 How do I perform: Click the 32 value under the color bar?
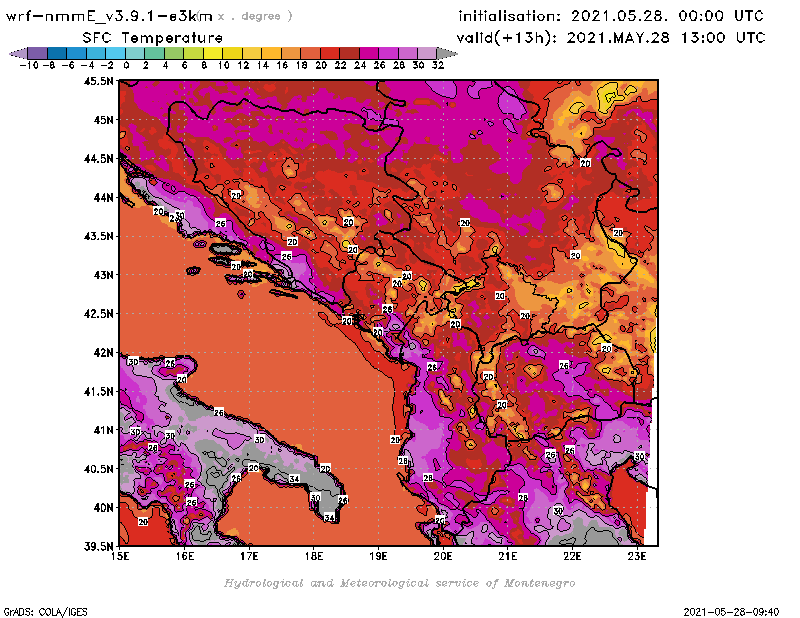pos(438,65)
